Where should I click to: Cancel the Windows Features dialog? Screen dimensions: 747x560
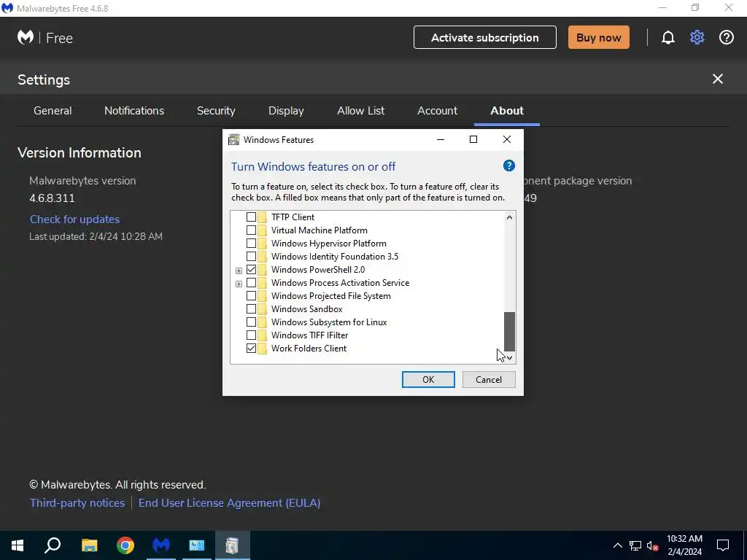click(x=489, y=379)
